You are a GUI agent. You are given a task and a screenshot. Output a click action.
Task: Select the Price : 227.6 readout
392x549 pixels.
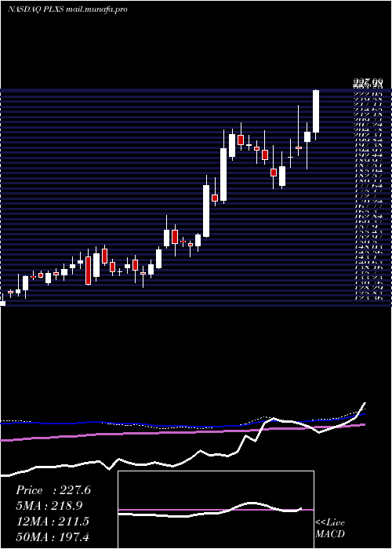point(53,490)
